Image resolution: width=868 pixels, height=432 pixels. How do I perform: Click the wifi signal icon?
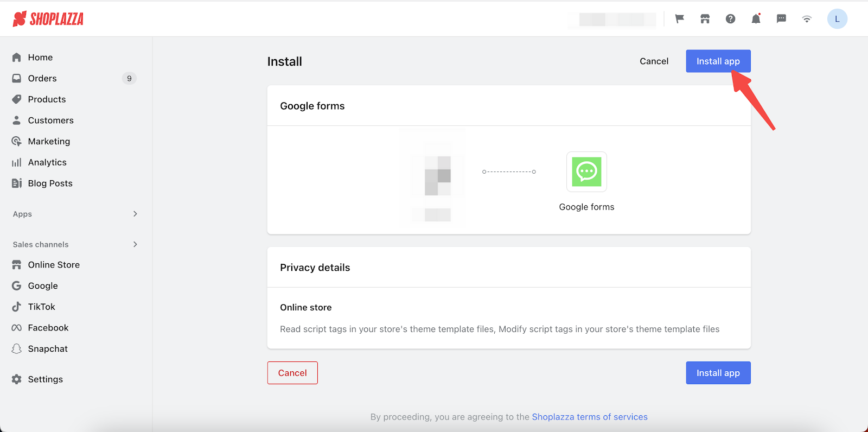807,19
